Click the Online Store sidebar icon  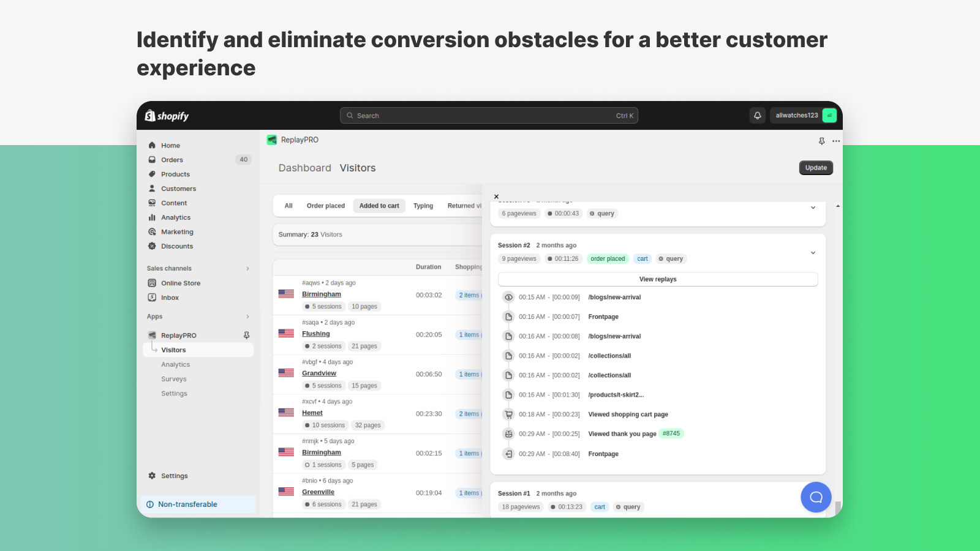point(152,283)
